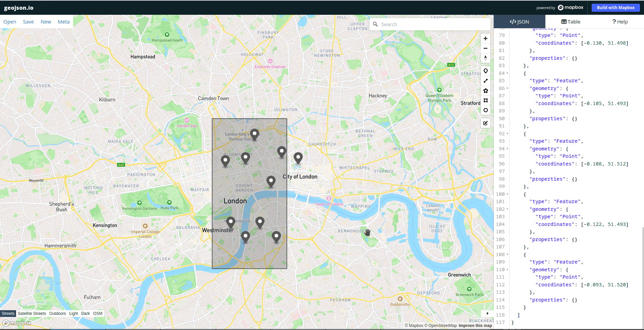The image size is (644, 330).
Task: Switch to the Dark map style
Action: (x=86, y=314)
